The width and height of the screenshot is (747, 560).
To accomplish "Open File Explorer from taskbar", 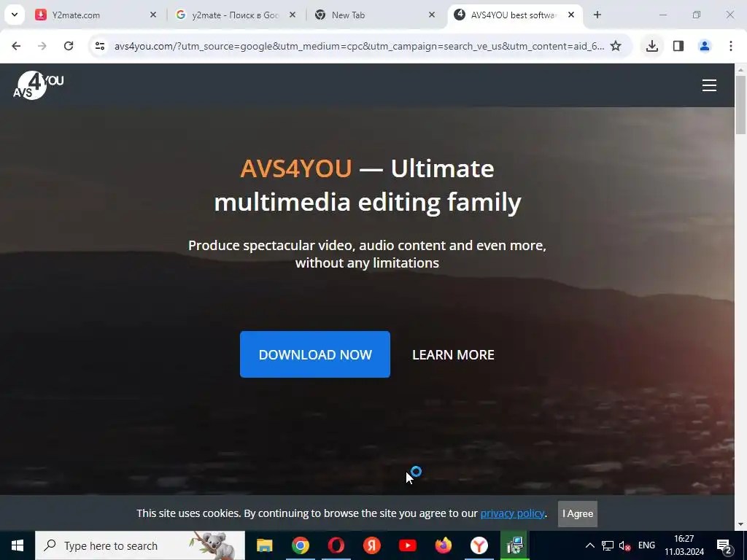I will (264, 545).
